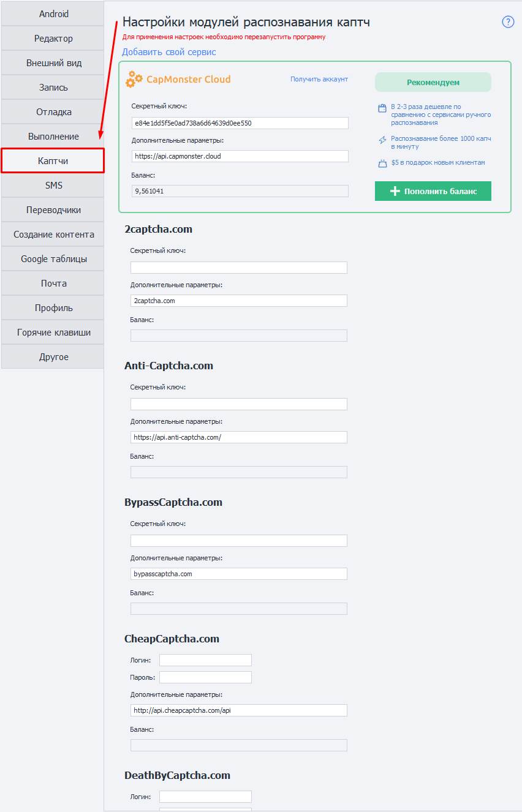
Task: Open the Горячие клавиши tab
Action: pos(53,332)
